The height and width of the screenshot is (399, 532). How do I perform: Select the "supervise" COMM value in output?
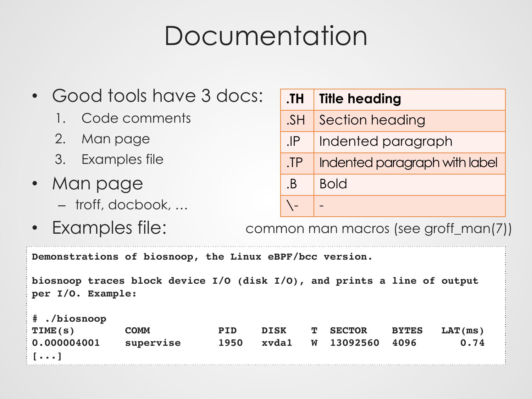click(153, 343)
